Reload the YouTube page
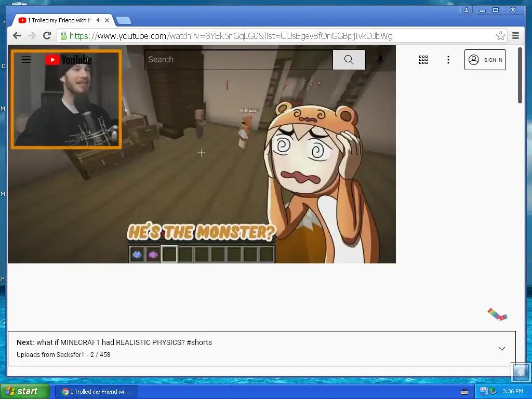The image size is (532, 399). [47, 36]
